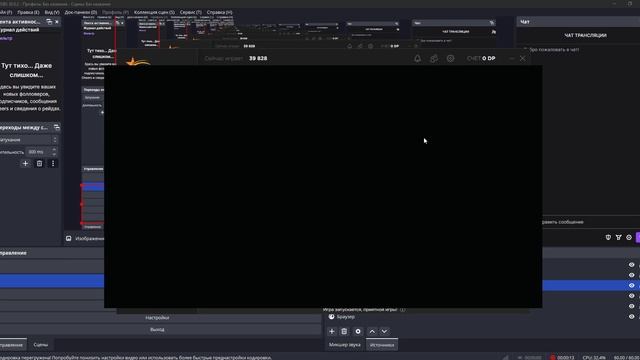Screen dimensions: 640x360
Task: Open the Справка (H) menu
Action: coord(220,12)
